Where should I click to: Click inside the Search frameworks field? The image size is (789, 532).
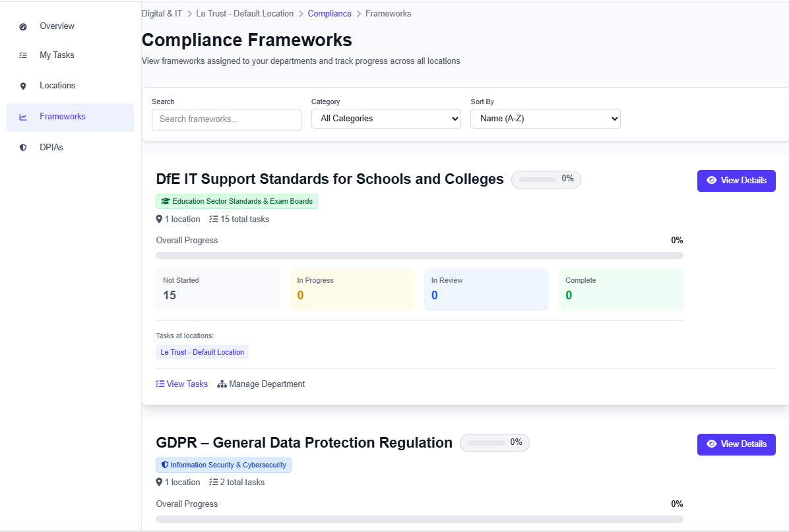[226, 120]
